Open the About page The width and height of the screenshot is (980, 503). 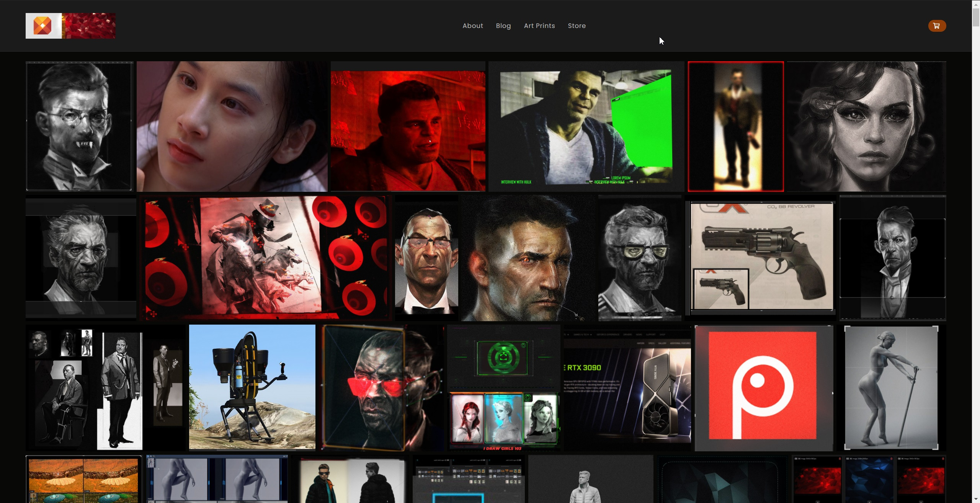click(473, 26)
